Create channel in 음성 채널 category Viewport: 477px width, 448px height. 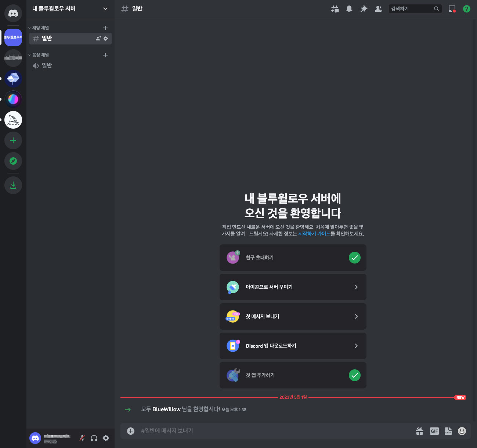pos(105,55)
